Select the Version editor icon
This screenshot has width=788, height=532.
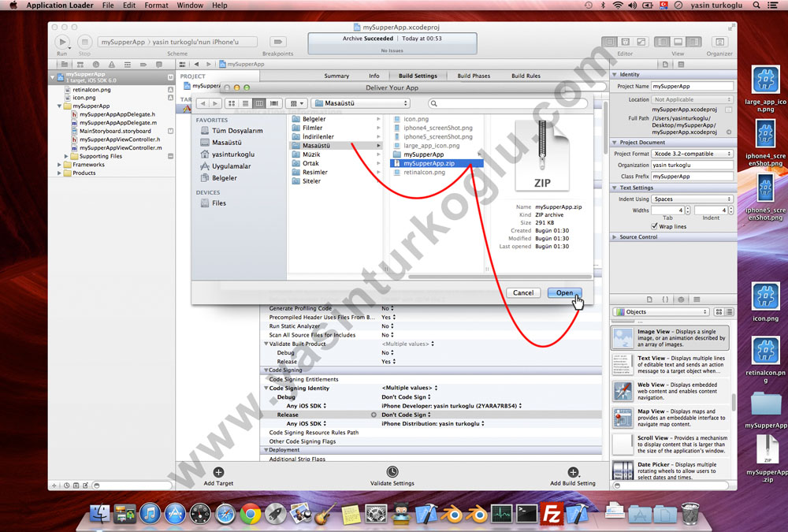(641, 42)
